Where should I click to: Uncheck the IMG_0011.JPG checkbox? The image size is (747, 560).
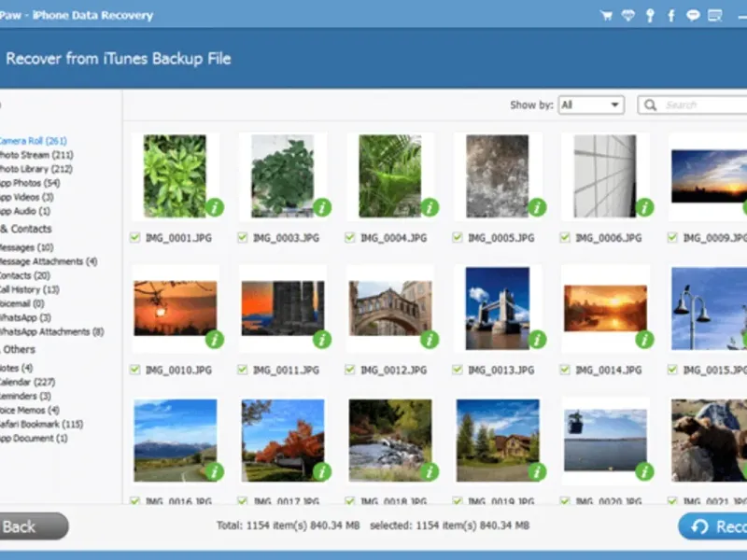coord(243,370)
